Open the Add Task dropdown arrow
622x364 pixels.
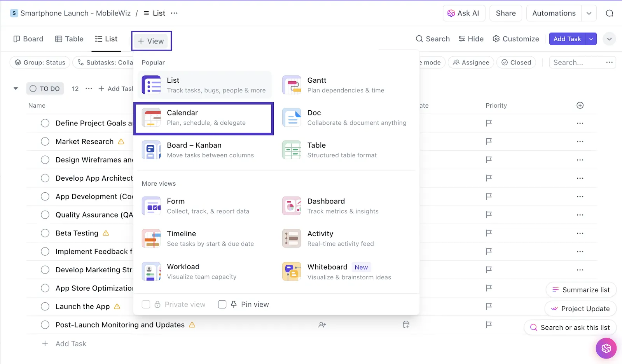click(591, 39)
